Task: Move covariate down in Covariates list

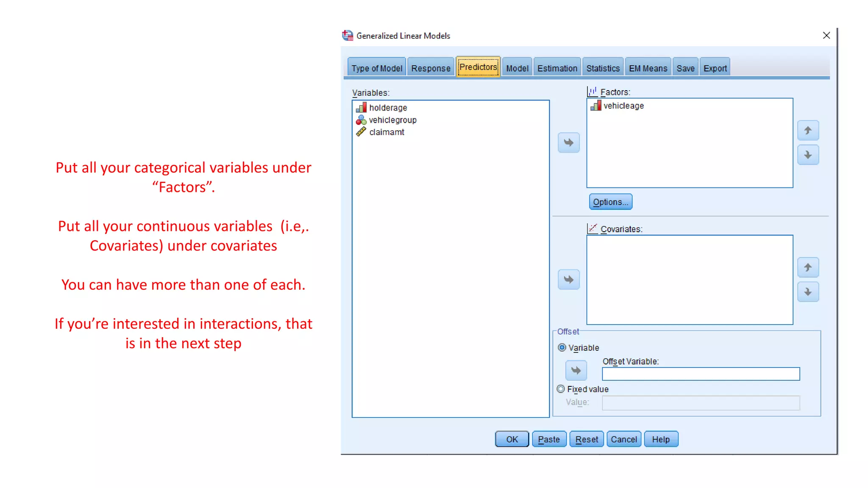Action: pyautogui.click(x=808, y=292)
